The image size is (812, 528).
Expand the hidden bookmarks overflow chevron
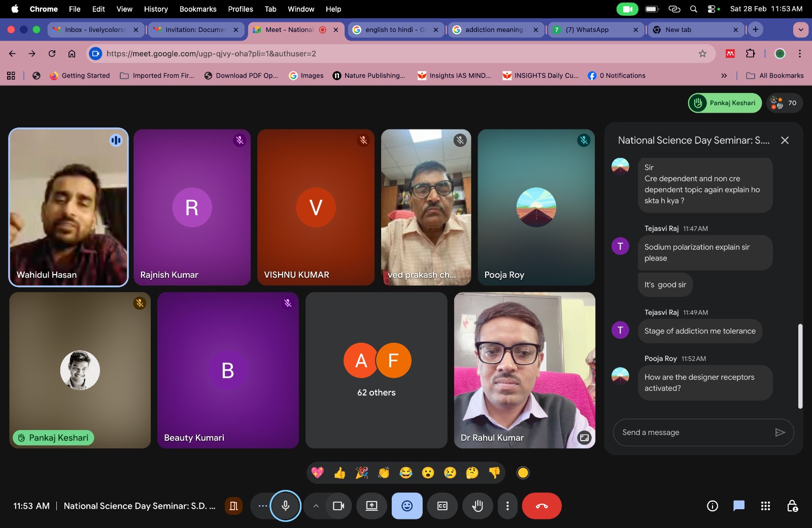click(x=724, y=76)
